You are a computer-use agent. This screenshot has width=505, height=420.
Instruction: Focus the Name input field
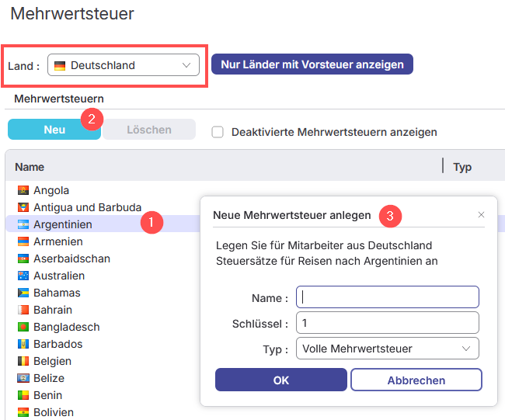click(387, 297)
